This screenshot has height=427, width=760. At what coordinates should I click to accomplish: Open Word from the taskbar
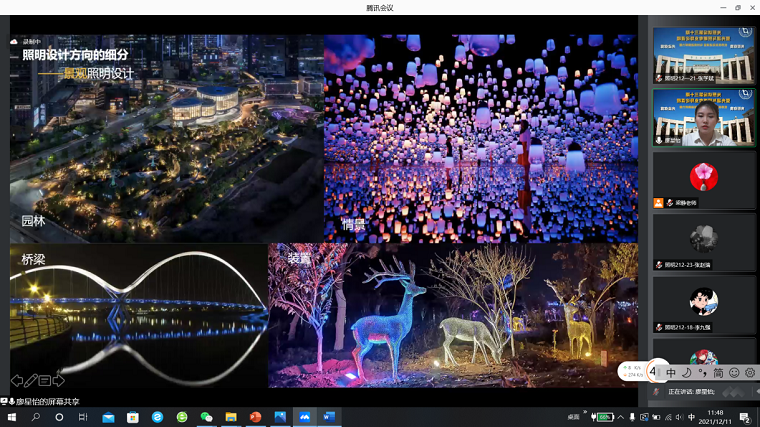pos(328,417)
